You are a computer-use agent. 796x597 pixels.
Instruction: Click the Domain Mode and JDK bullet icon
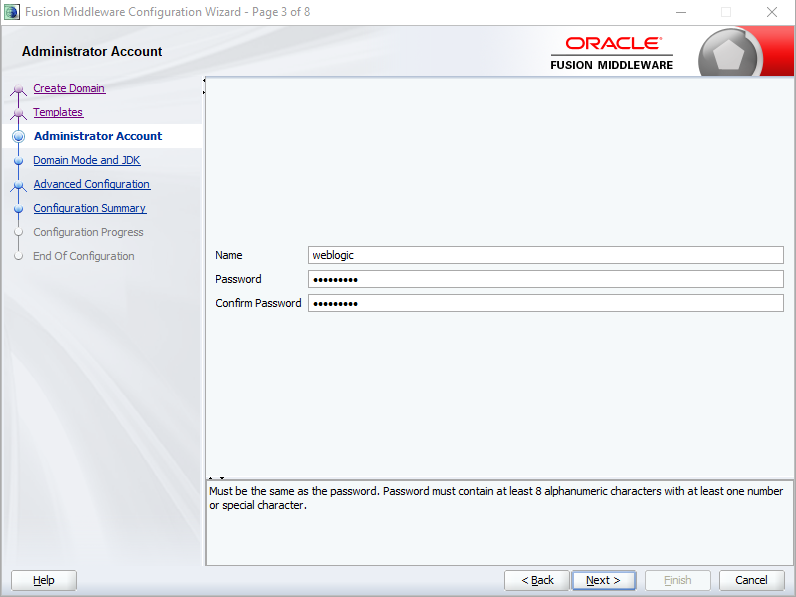click(19, 161)
